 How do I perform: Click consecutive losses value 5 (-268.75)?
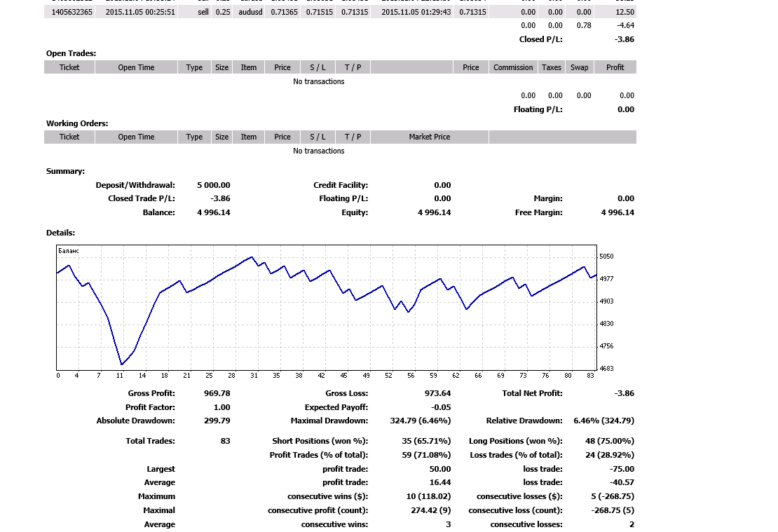pyautogui.click(x=613, y=496)
